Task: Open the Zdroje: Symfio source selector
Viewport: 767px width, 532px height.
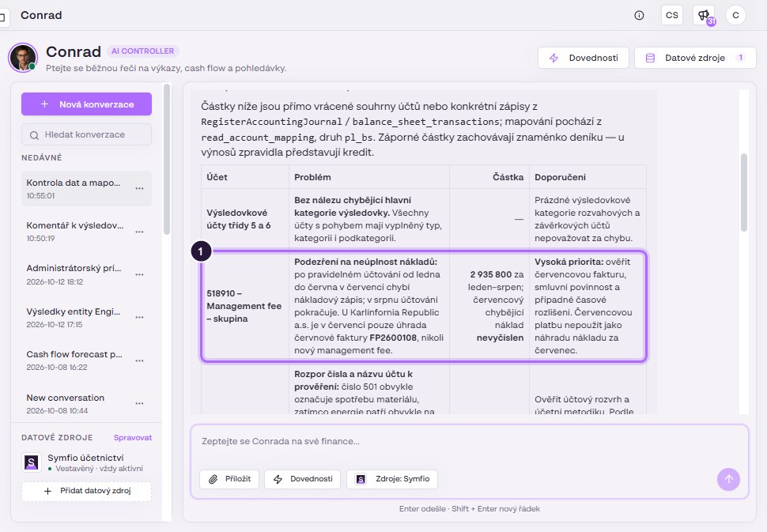Action: (392, 479)
